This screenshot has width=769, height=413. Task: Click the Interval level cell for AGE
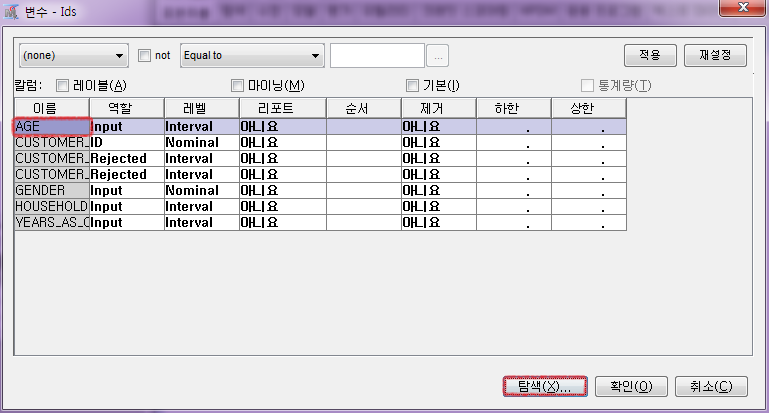202,127
